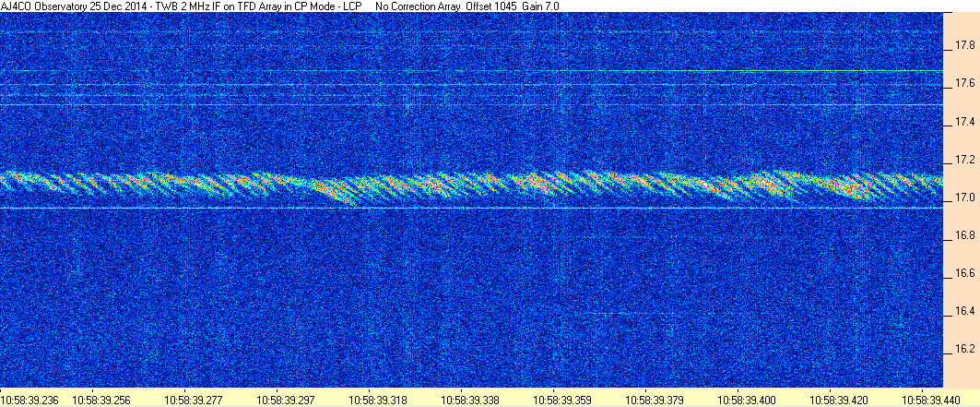The image size is (980, 407).
Task: Click the 10:58:39.318 time label
Action: 376,399
